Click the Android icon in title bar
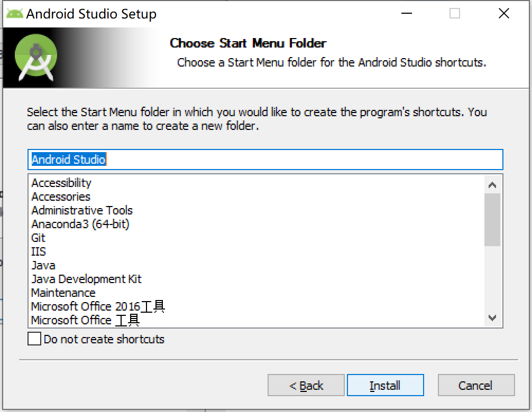This screenshot has width=532, height=412. pos(15,14)
